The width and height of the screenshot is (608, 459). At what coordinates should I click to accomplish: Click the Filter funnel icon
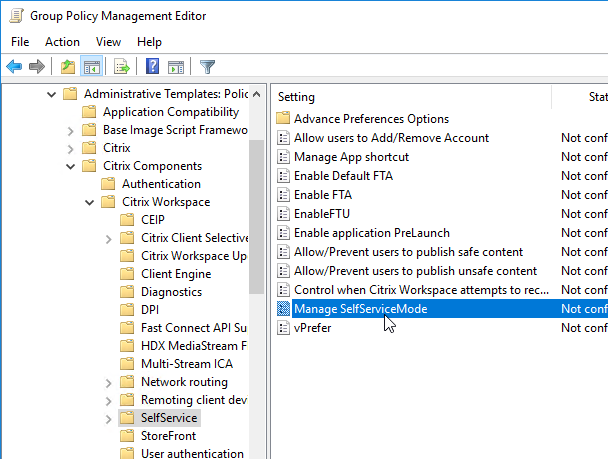click(207, 67)
